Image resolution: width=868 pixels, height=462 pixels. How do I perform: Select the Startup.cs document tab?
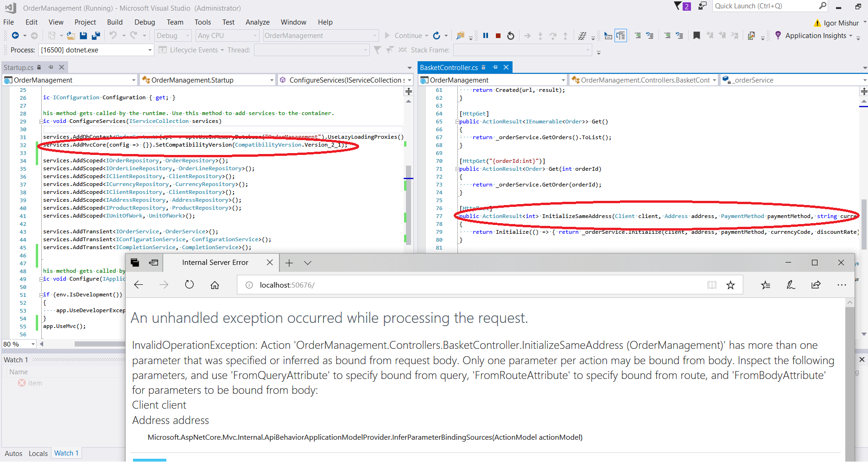[x=19, y=68]
